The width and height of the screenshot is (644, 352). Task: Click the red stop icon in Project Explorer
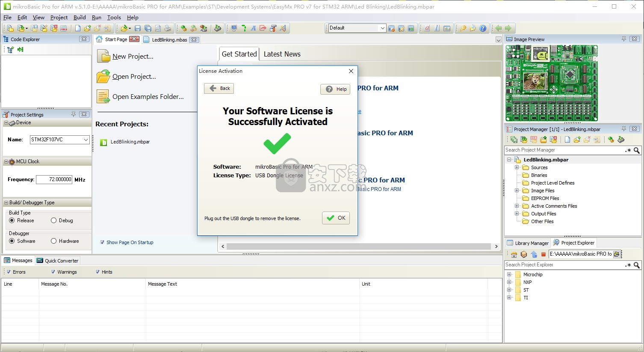click(x=544, y=254)
